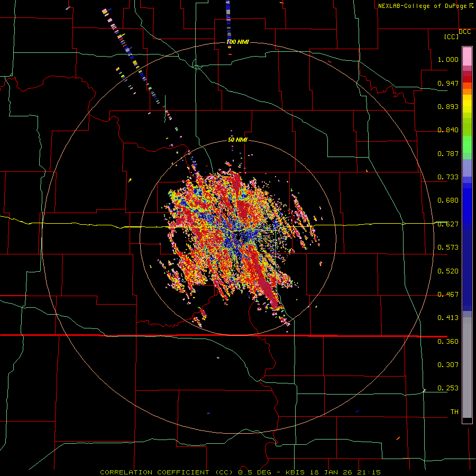This screenshot has width=476, height=476.
Task: Click the 0.253 scale value
Action: (448, 388)
